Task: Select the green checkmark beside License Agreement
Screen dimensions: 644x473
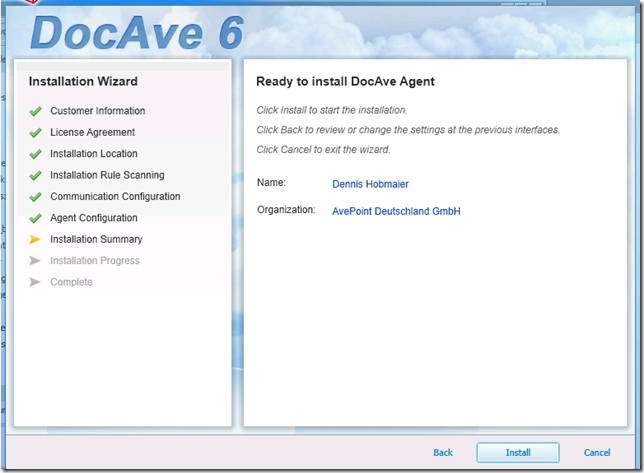Action: coord(36,132)
